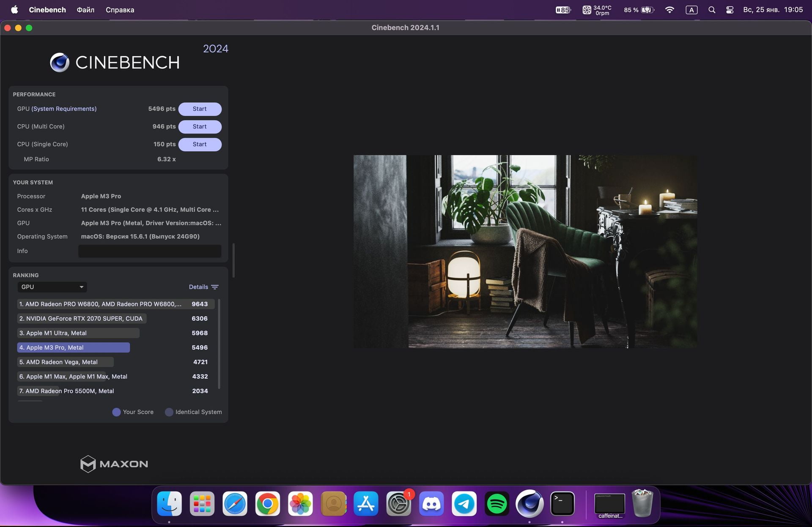812x527 pixels.
Task: Open App Store from the Dock
Action: (x=366, y=504)
